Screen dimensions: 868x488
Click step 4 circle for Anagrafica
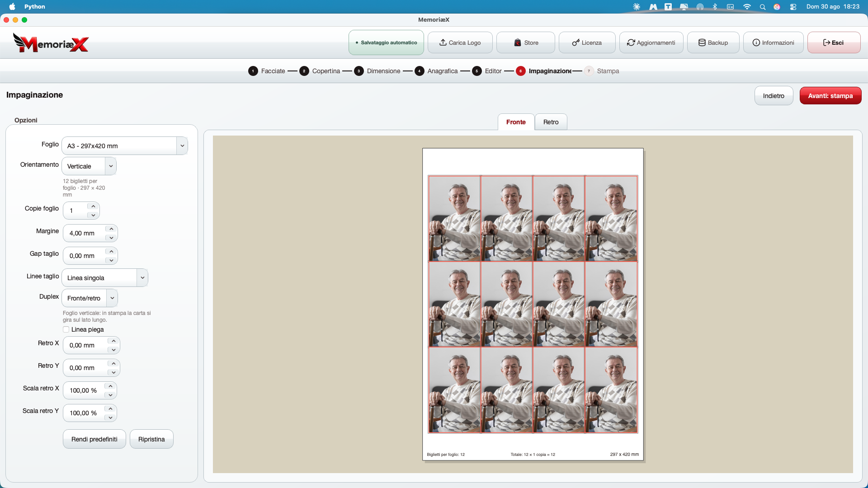point(420,71)
